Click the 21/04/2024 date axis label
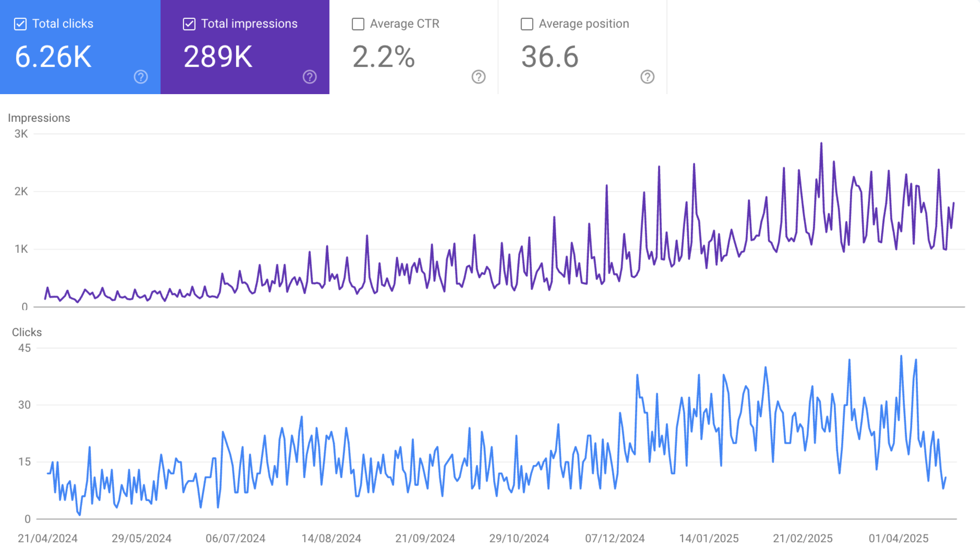Image resolution: width=980 pixels, height=551 pixels. [x=47, y=538]
